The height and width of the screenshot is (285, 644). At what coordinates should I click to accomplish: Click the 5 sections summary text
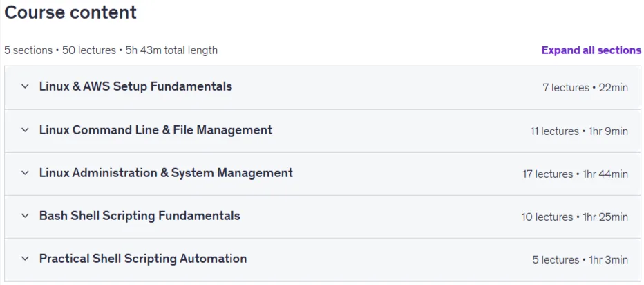(28, 50)
